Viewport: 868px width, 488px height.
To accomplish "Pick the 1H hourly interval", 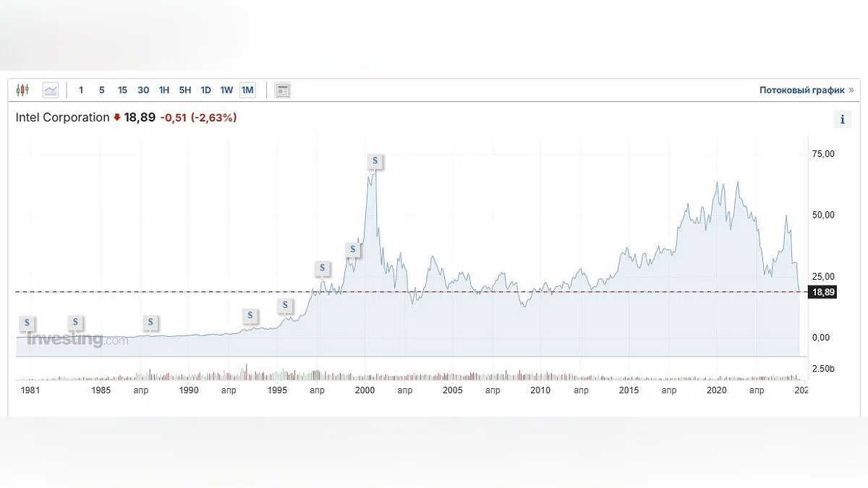I will click(164, 90).
